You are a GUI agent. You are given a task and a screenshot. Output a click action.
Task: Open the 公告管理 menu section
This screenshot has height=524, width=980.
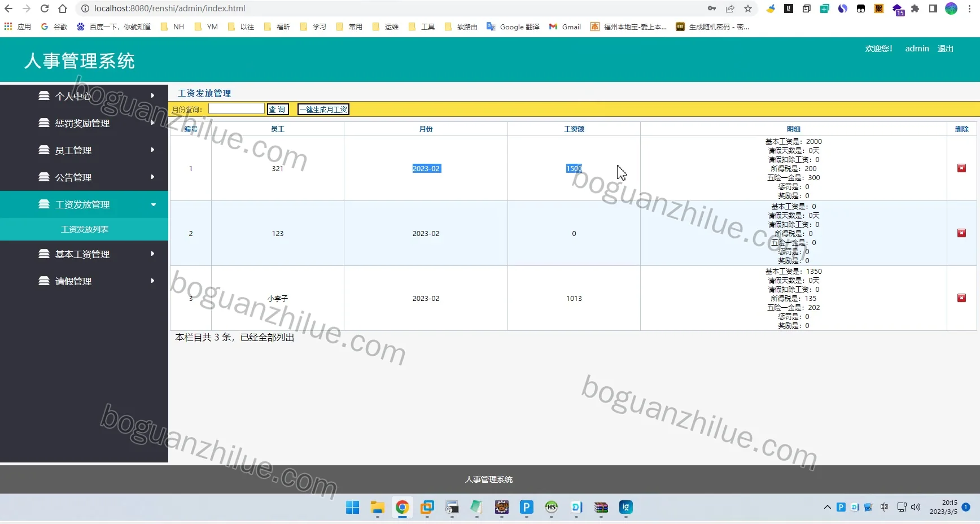coord(84,177)
